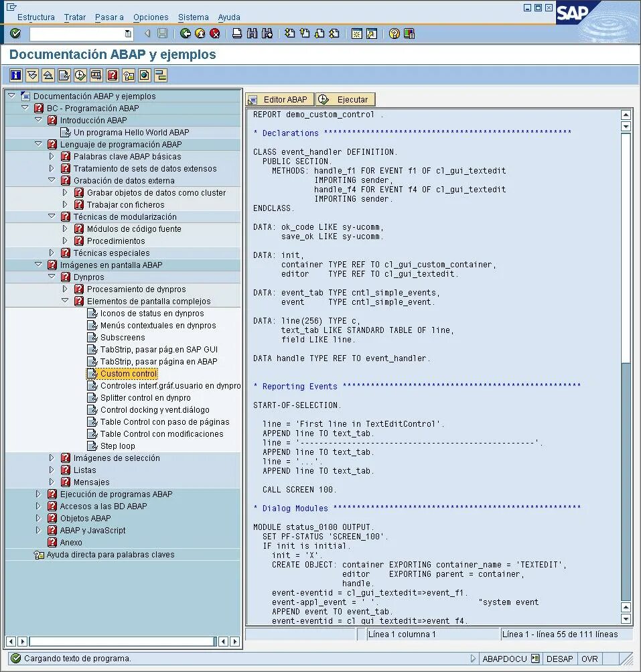Click the Expand Subtree icon in application toolbar
This screenshot has width=641, height=672.
[32, 76]
